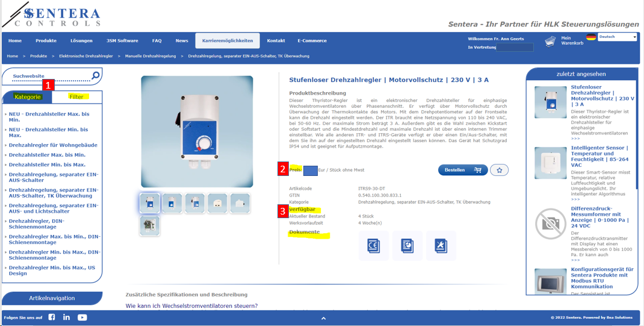The height and width of the screenshot is (326, 644).
Task: Open Drehzahlregler Max. bis Min., DIN-Schienenmontage category
Action: click(55, 240)
